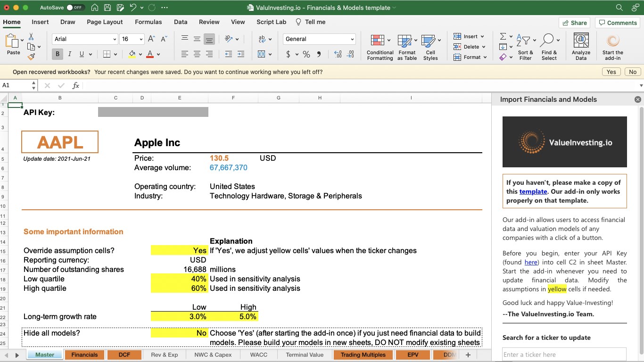This screenshot has height=362, width=644.
Task: Open Conditional Formatting menu
Action: 380,47
